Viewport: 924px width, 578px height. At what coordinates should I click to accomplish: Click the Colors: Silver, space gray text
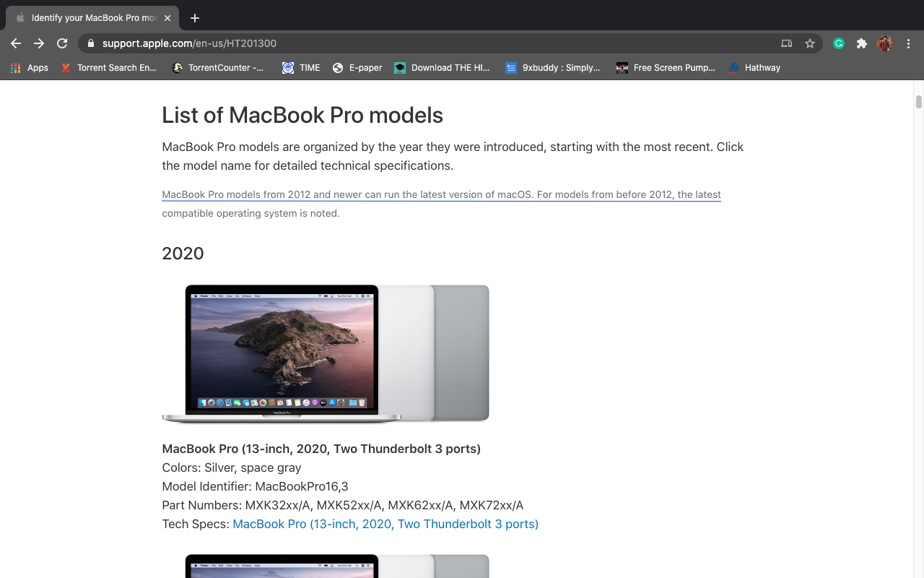pos(232,467)
